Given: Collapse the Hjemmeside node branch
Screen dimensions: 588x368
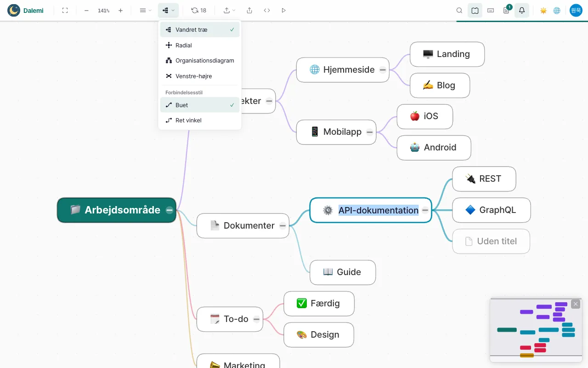Looking at the screenshot, I should (x=383, y=70).
